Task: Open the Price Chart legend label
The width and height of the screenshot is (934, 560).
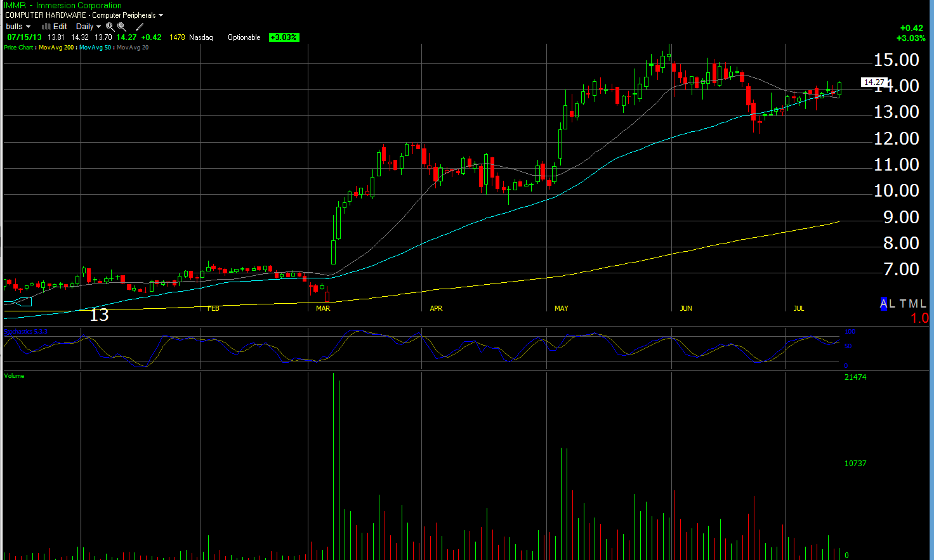Action: (18, 48)
